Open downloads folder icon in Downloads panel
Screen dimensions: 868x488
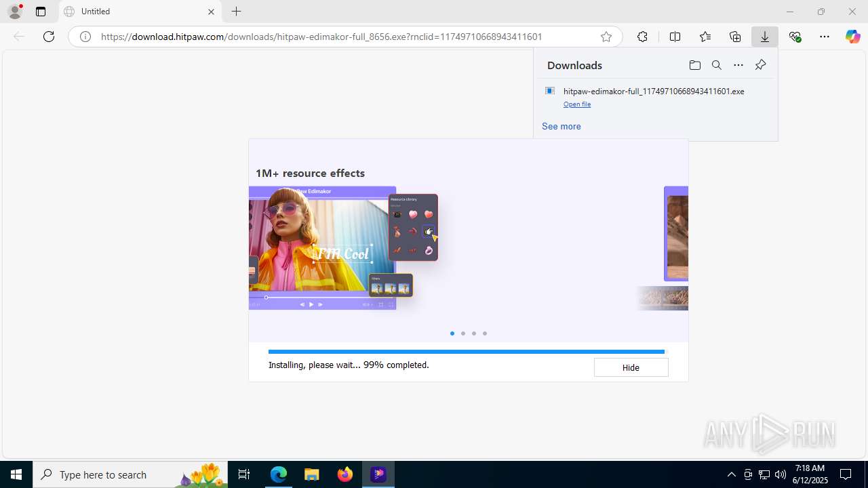tap(694, 65)
